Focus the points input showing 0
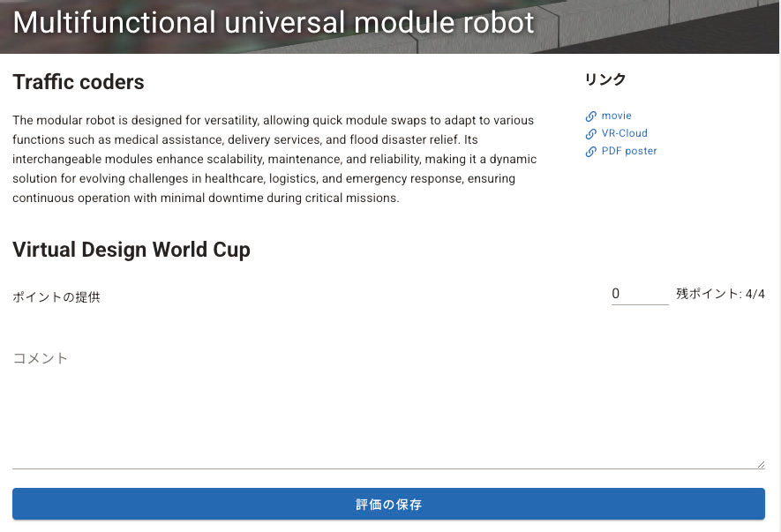The height and width of the screenshot is (532, 781). (x=639, y=294)
